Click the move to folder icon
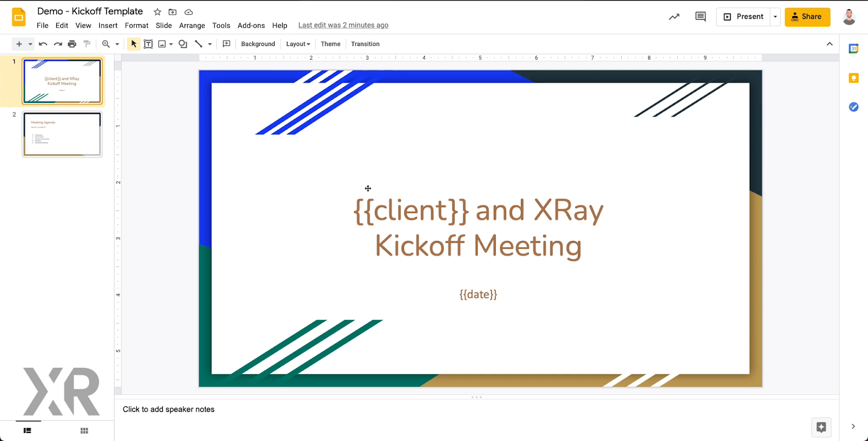Screen dimensions: 868x441 point(173,12)
